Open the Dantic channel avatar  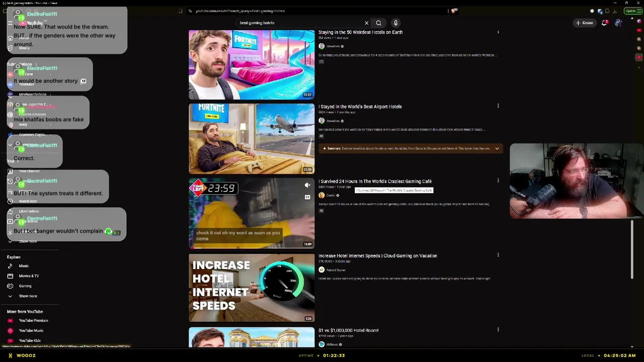[321, 195]
